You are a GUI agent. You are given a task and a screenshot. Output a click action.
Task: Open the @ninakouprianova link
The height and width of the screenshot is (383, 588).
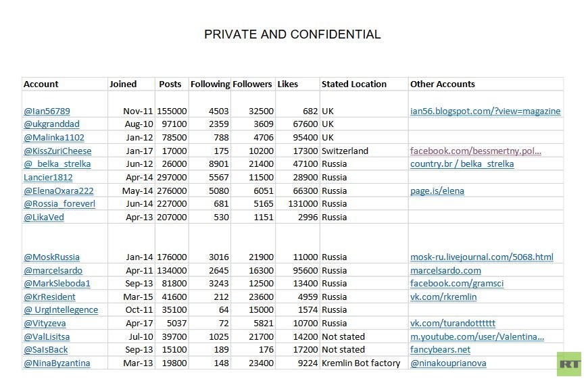(447, 363)
